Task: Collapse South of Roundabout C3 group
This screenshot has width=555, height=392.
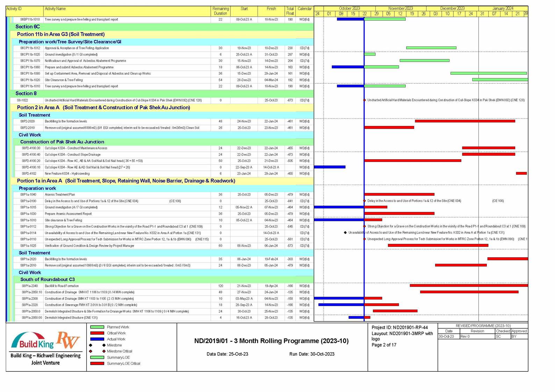Action: point(48,279)
